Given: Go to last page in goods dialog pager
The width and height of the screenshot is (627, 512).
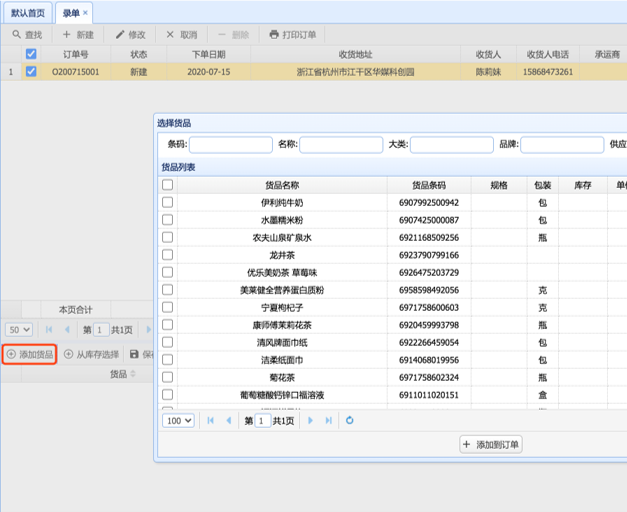Looking at the screenshot, I should pyautogui.click(x=328, y=420).
